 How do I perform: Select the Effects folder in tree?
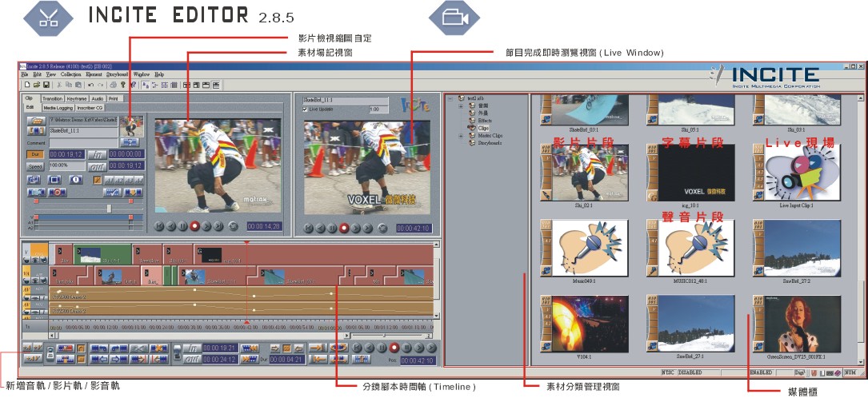tap(485, 121)
